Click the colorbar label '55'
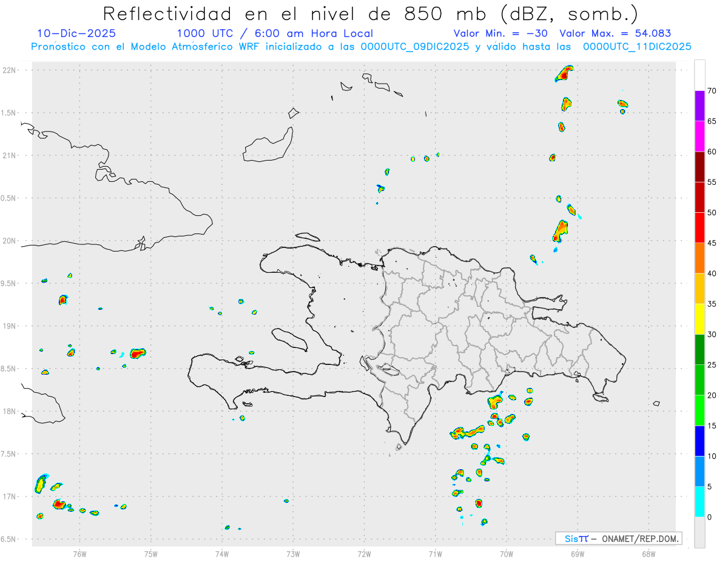This screenshot has height=562, width=728. (712, 182)
